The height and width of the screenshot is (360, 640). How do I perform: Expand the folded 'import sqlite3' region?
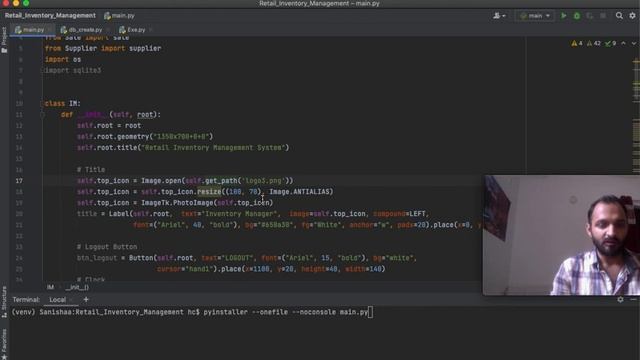(x=42, y=71)
